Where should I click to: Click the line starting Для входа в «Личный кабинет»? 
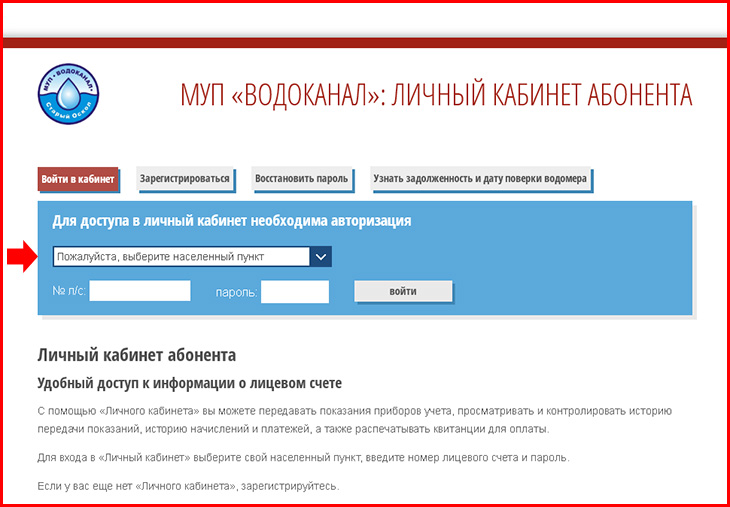(303, 457)
